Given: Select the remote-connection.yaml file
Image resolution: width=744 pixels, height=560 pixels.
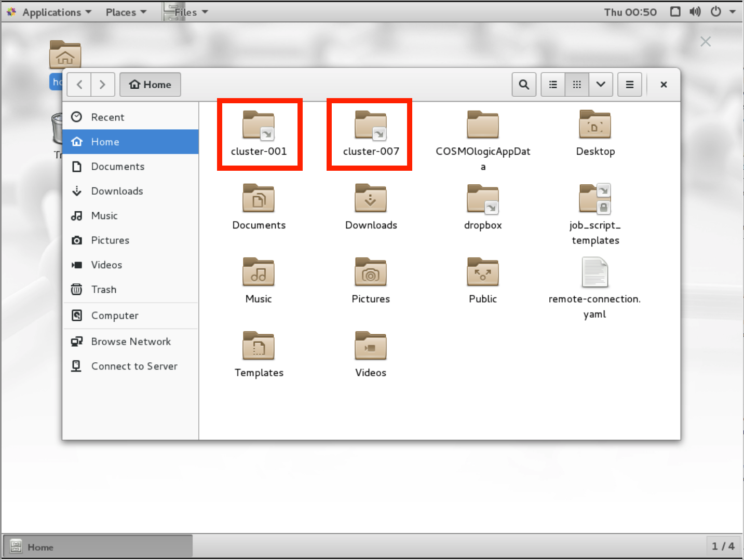Looking at the screenshot, I should [594, 274].
